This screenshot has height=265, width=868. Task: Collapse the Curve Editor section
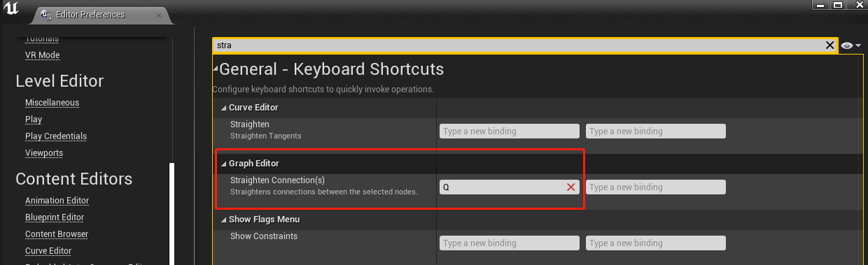(x=223, y=108)
